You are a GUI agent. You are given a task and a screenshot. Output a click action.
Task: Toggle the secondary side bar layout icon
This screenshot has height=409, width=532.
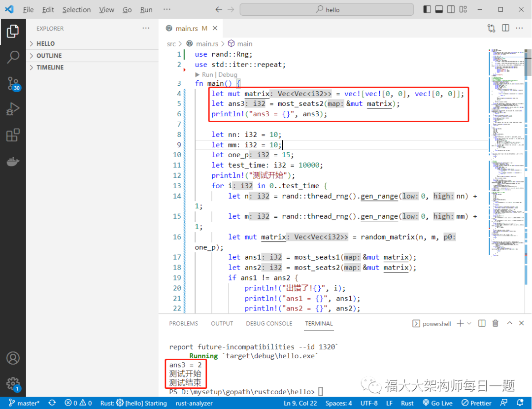point(451,9)
